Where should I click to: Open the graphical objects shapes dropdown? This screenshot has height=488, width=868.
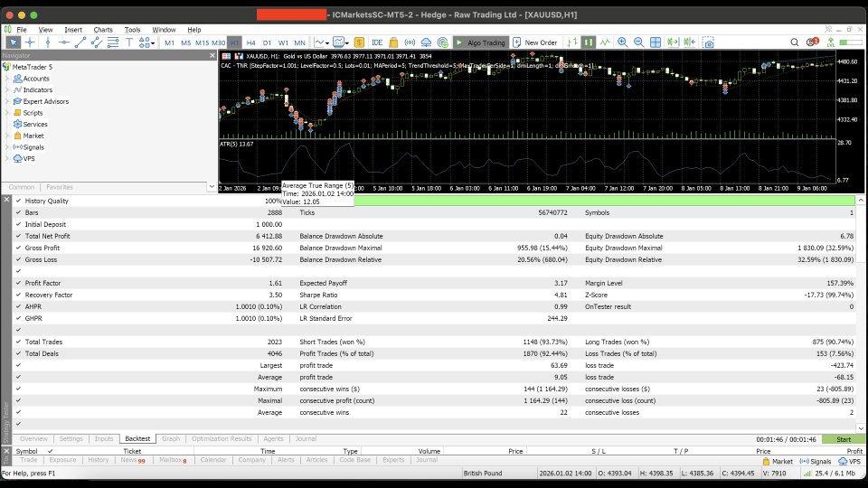[x=146, y=42]
